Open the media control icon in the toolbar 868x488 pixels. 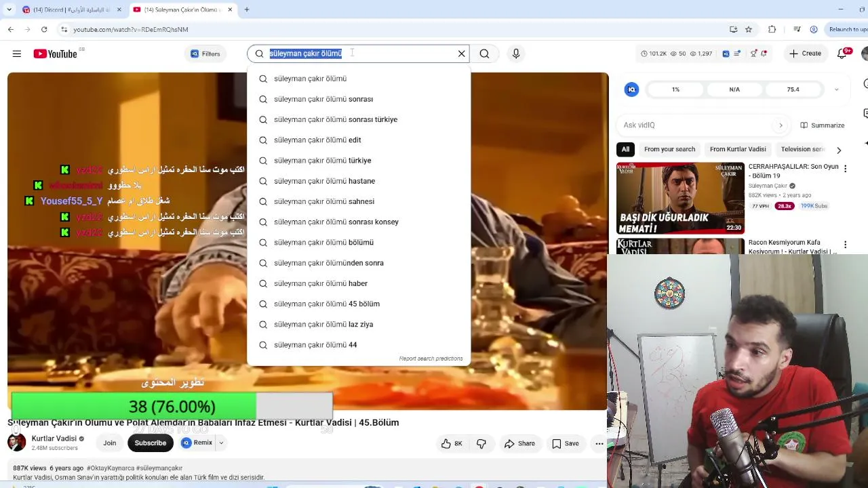[x=797, y=29]
